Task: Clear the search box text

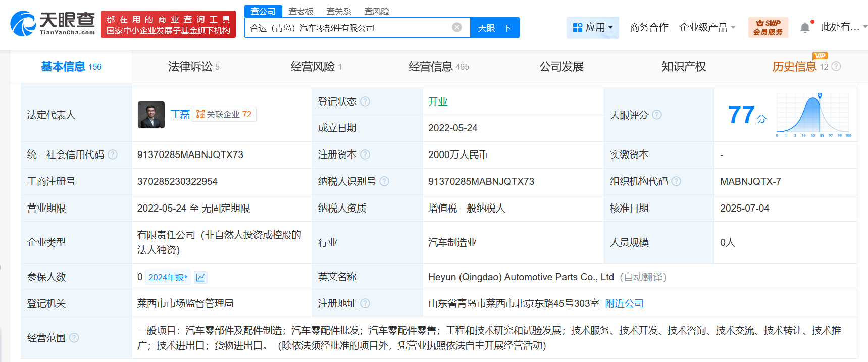Action: pyautogui.click(x=456, y=27)
